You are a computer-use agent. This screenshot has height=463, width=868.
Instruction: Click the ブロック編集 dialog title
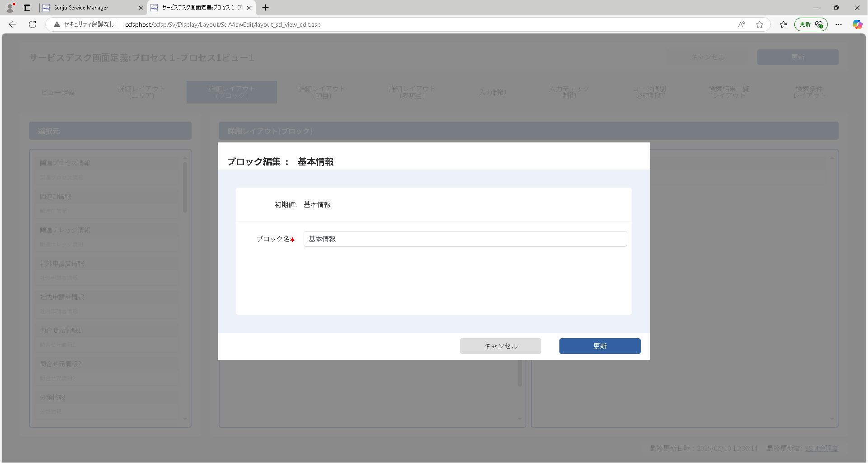(x=280, y=162)
